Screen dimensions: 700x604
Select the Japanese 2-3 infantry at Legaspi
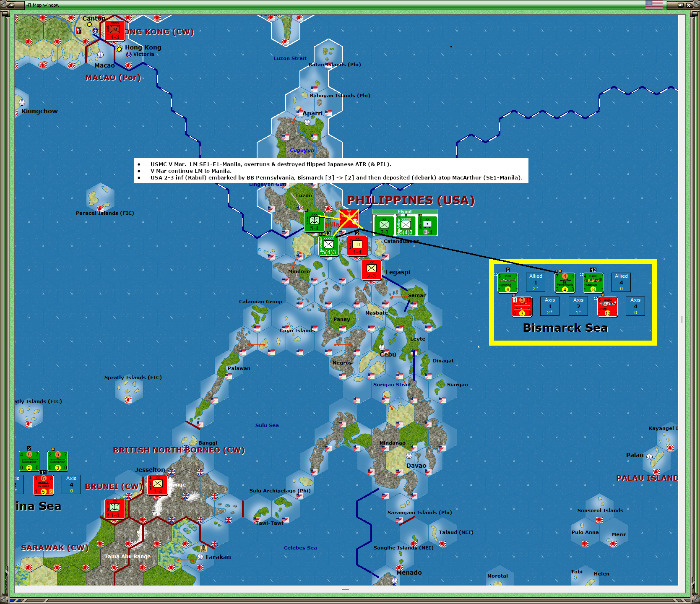[x=371, y=270]
